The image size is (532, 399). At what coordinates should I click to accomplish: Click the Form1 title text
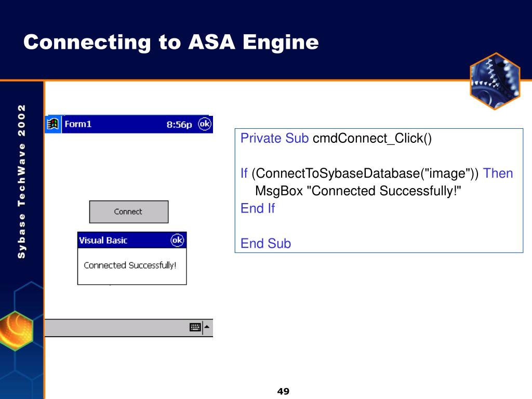click(x=78, y=124)
